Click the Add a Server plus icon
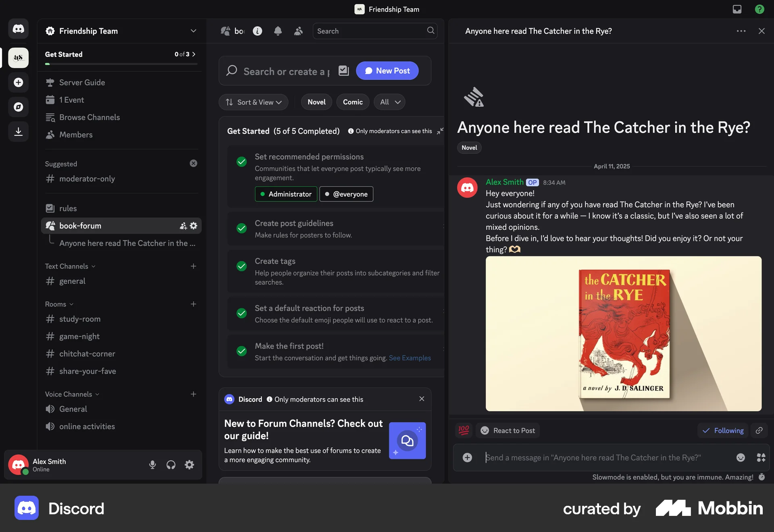This screenshot has width=774, height=532. pos(18,83)
